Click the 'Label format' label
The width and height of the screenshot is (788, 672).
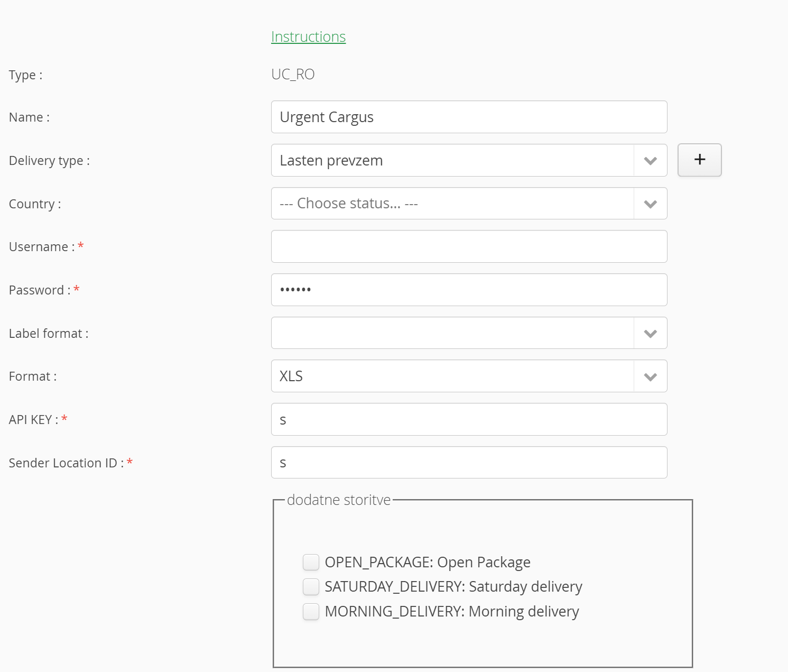(49, 334)
